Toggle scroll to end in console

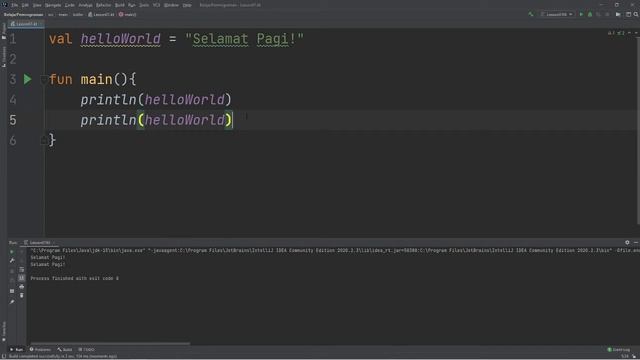22,278
